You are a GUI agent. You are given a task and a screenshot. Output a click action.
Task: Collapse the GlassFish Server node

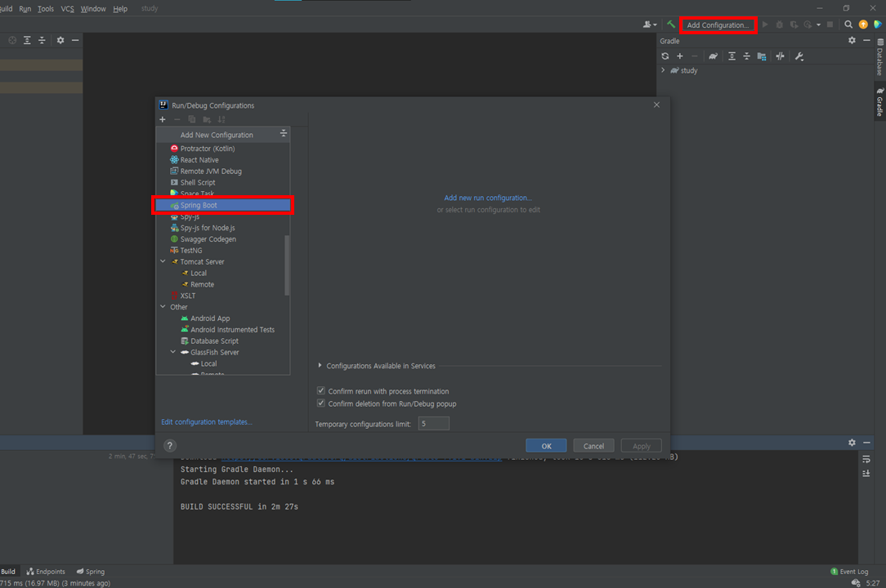coord(173,352)
